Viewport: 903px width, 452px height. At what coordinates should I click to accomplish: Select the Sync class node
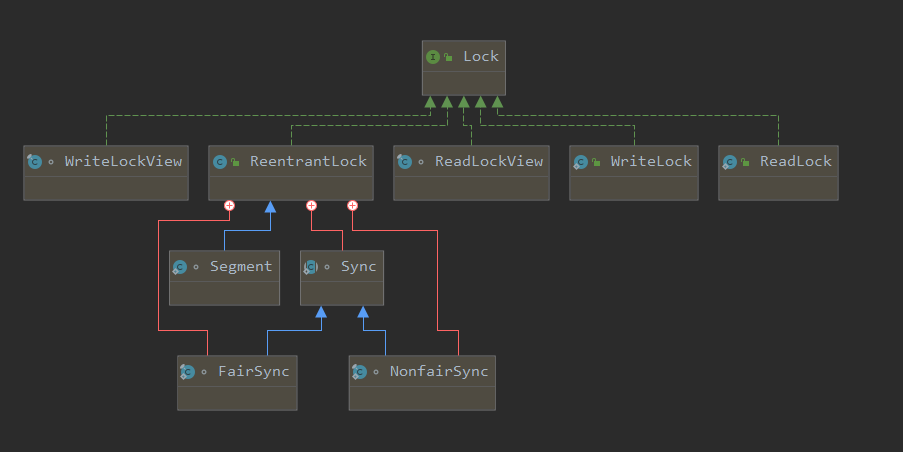tap(342, 278)
